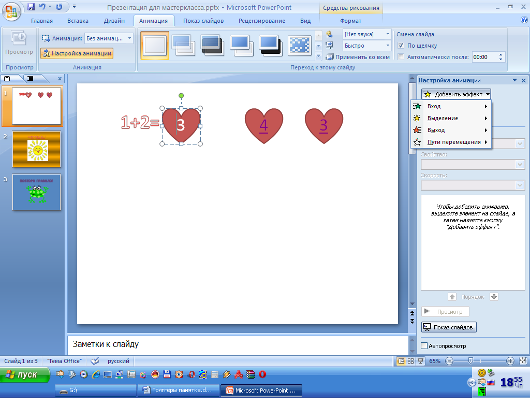Customize quick access toolbar arrow
This screenshot has height=420, width=530.
click(75, 6)
